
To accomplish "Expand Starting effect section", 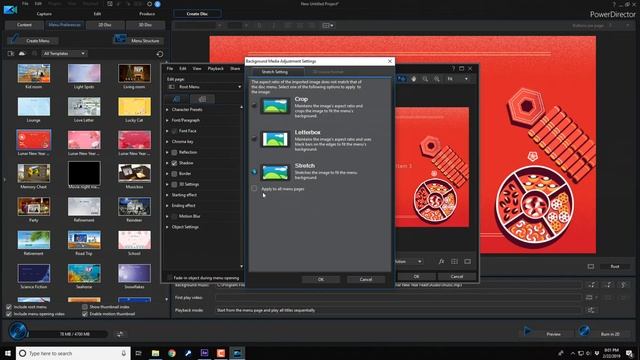I will pos(167,195).
